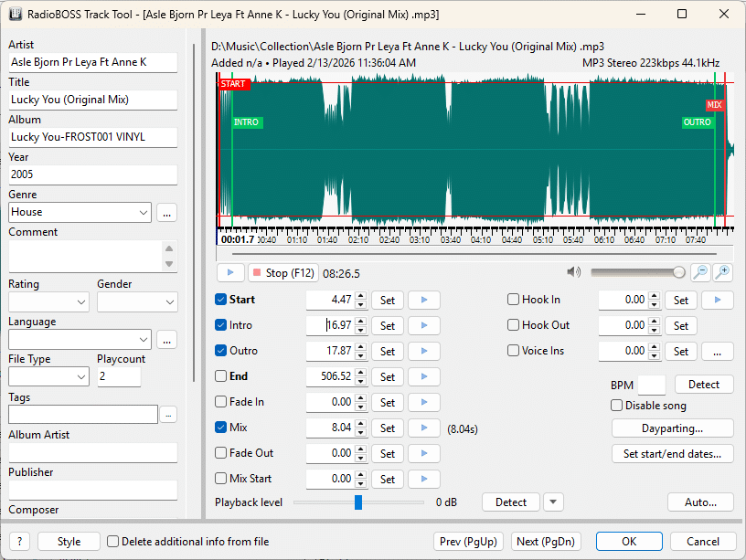Uncheck the Intro checkbox
The width and height of the screenshot is (746, 560).
pyautogui.click(x=220, y=325)
